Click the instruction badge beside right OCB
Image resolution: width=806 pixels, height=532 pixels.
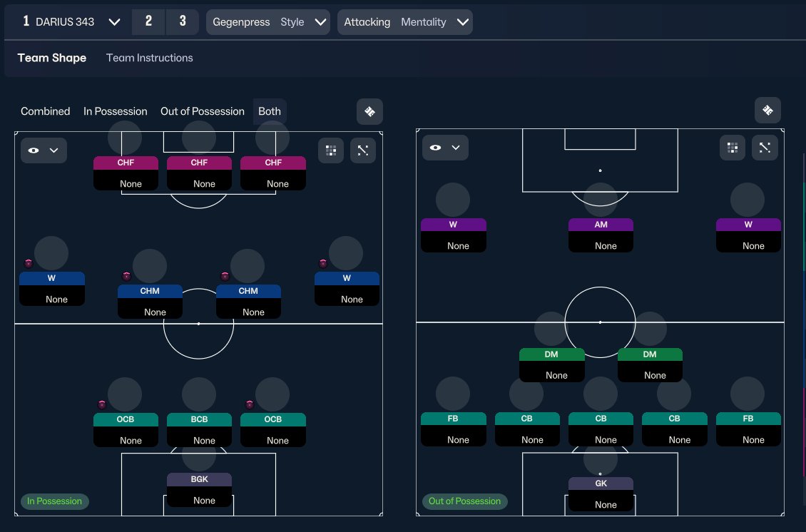(x=250, y=404)
